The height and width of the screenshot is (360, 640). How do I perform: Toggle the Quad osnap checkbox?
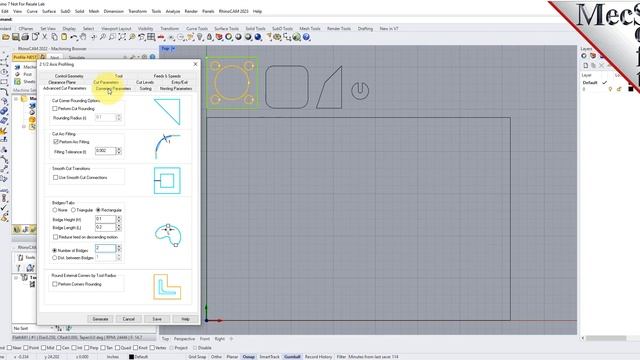[118, 348]
